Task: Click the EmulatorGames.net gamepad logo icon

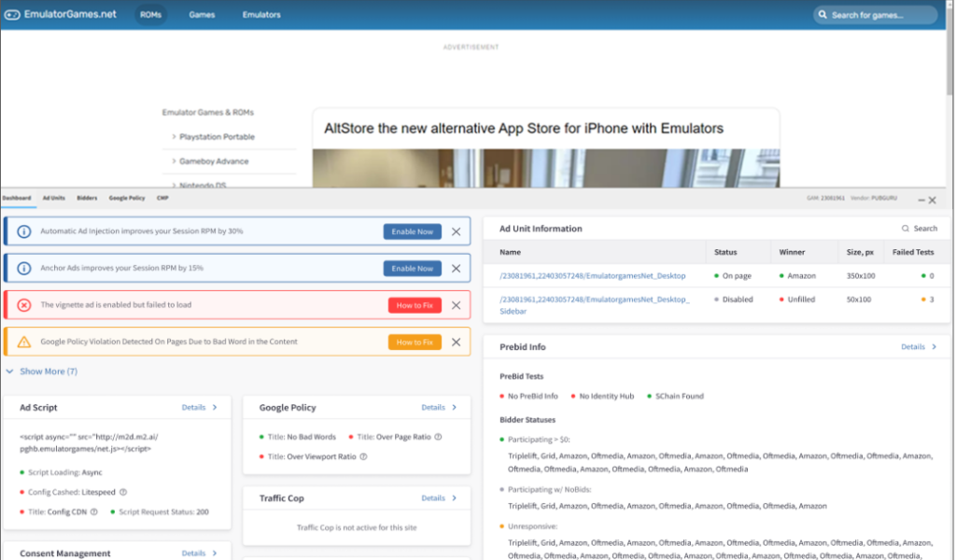Action: click(x=12, y=15)
